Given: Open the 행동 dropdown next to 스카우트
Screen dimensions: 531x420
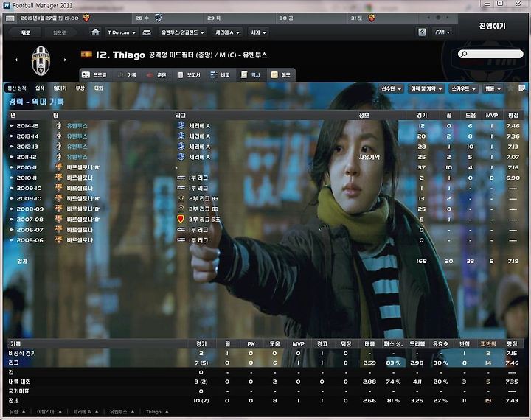Looking at the screenshot, I should pyautogui.click(x=493, y=88).
